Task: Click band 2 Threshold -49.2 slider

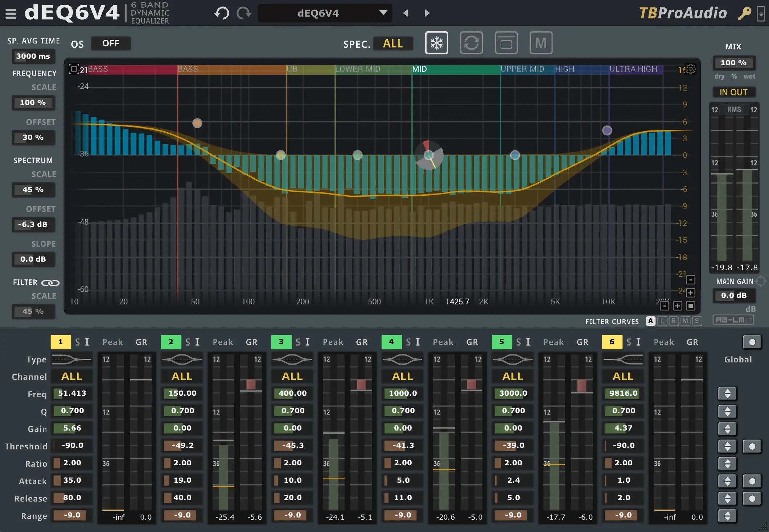Action: tap(182, 446)
